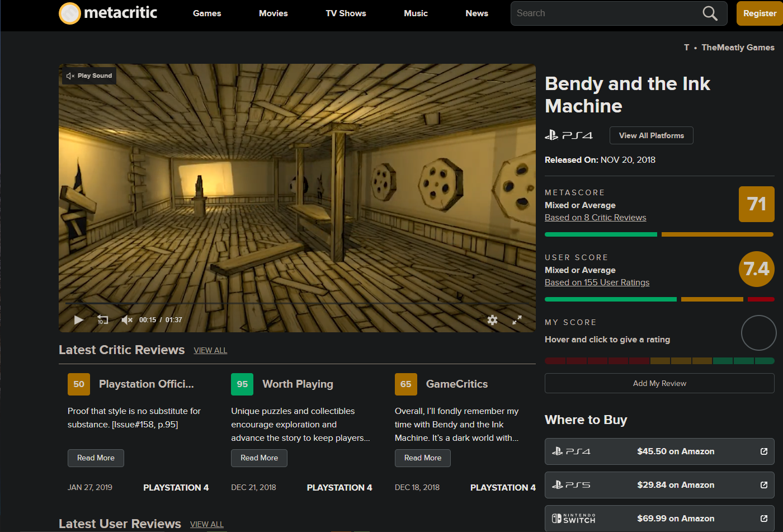The width and height of the screenshot is (783, 532).
Task: Click the Register button
Action: coord(760,13)
